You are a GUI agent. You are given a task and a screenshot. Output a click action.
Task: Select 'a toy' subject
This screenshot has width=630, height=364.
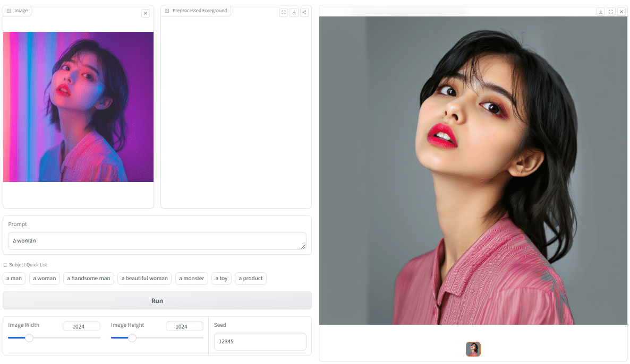coord(222,279)
